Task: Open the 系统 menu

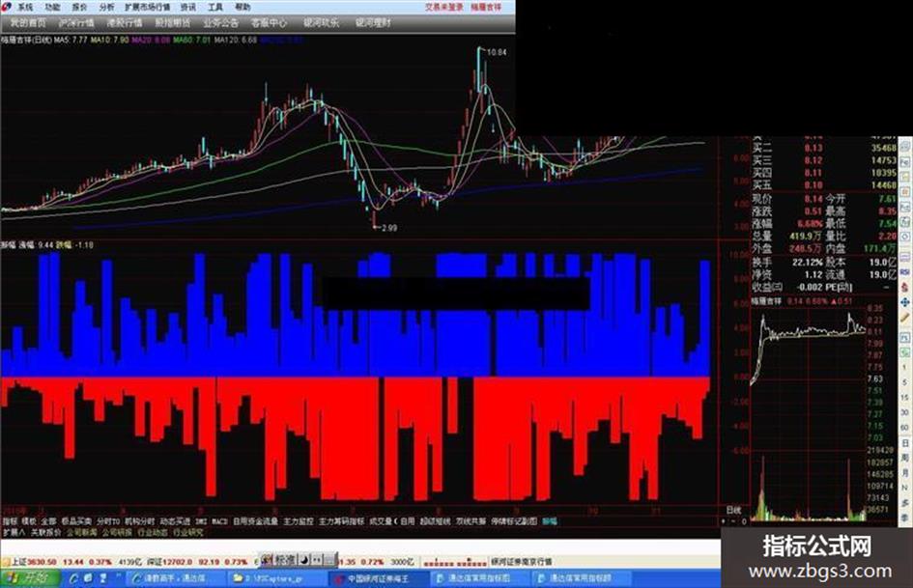Action: 24,7
